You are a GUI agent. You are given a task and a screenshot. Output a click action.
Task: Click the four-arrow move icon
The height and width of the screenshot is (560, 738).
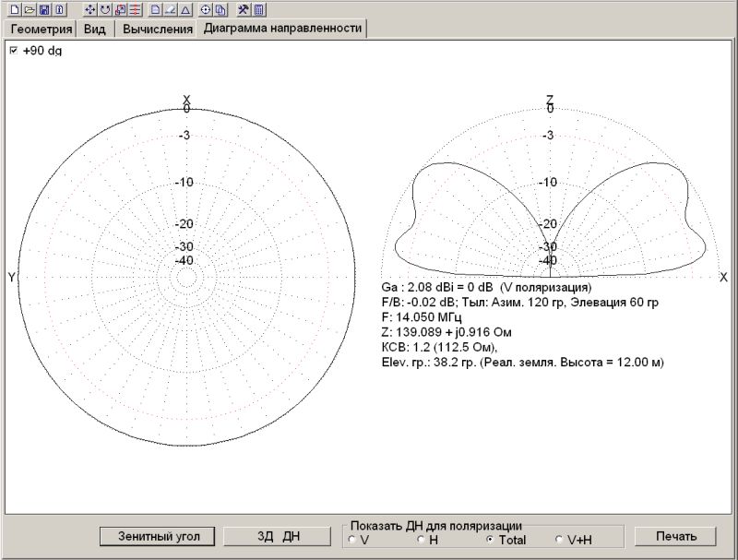[89, 9]
